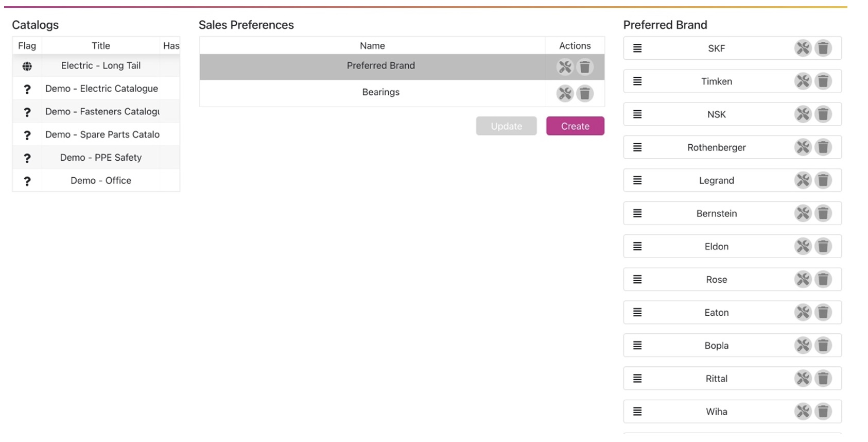Click the Wiha brand name

click(x=717, y=412)
